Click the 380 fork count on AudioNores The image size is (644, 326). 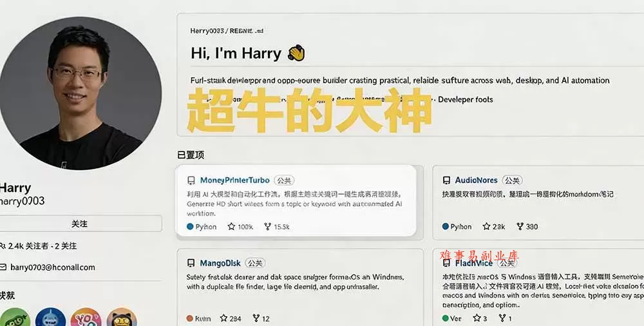pos(532,227)
